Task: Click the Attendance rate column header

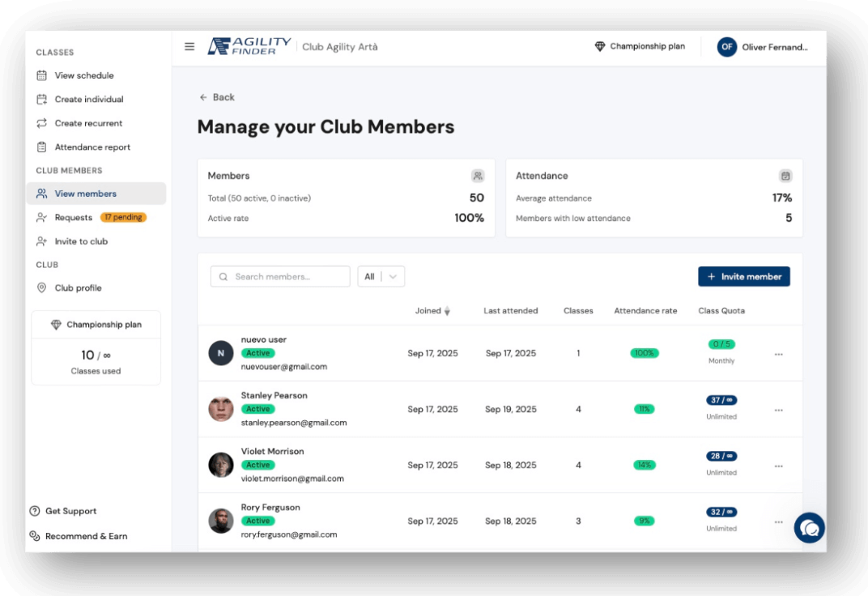Action: click(645, 311)
